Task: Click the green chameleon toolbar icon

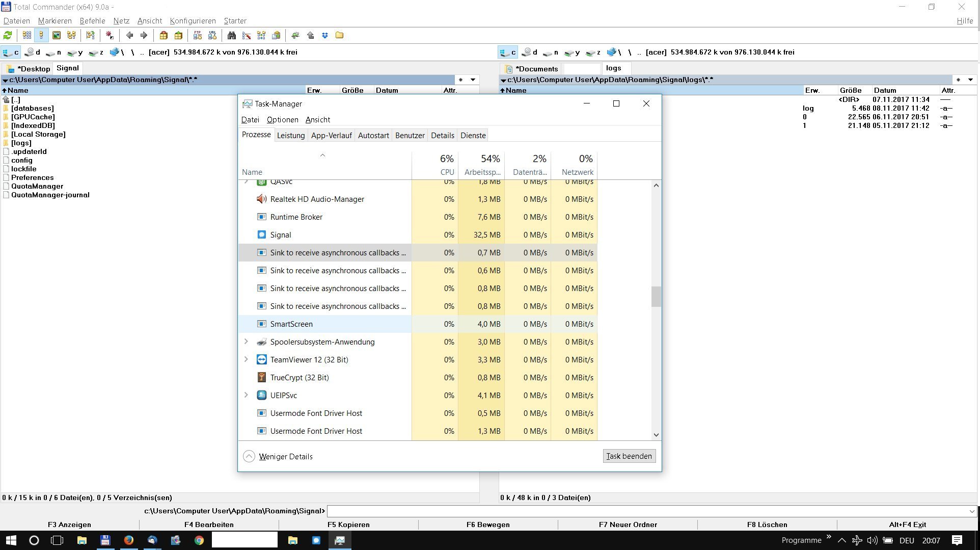Action: click(x=295, y=35)
